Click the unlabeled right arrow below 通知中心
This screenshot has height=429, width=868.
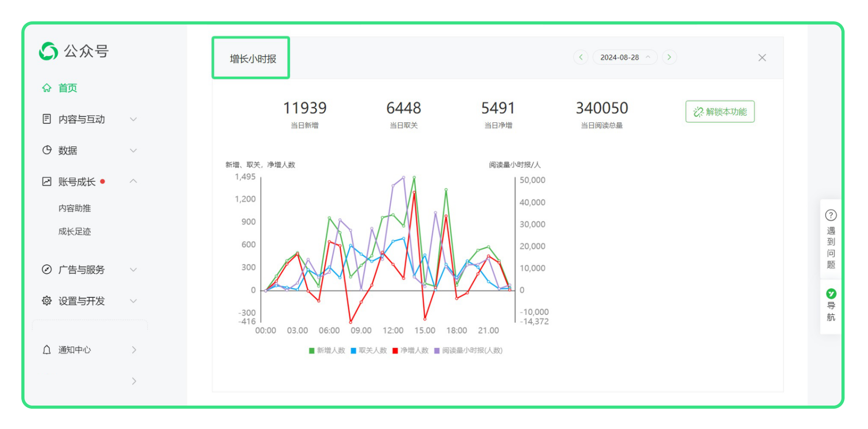pyautogui.click(x=134, y=381)
